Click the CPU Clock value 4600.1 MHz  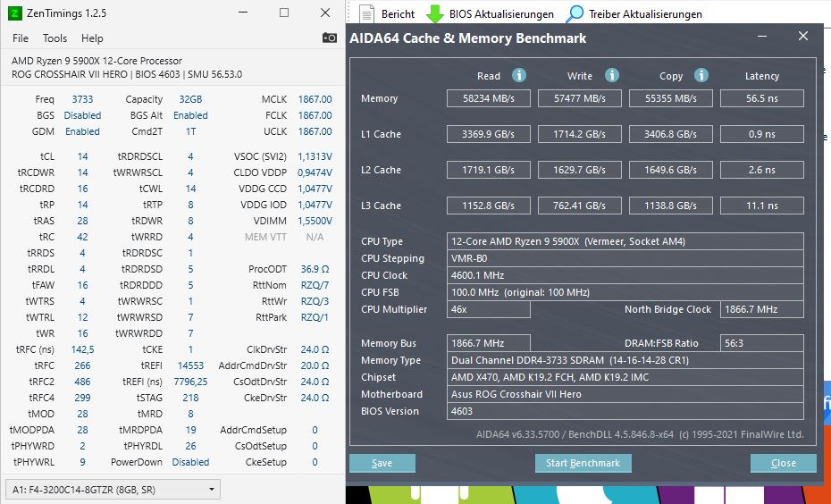(625, 275)
